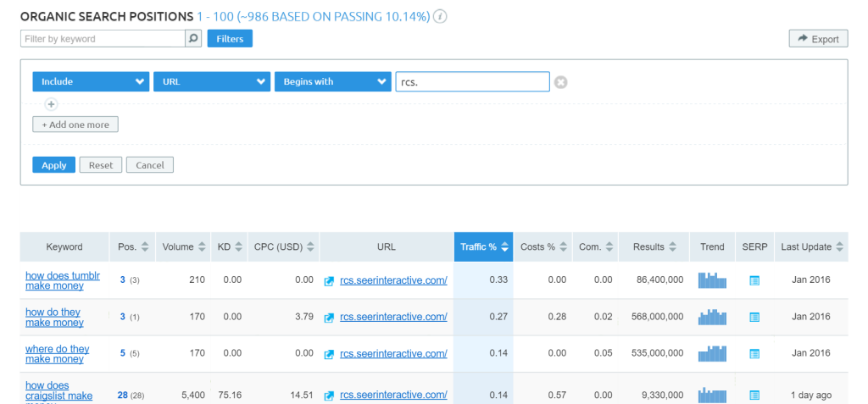Click the round plus icon under the filter
This screenshot has width=868, height=404.
51,104
